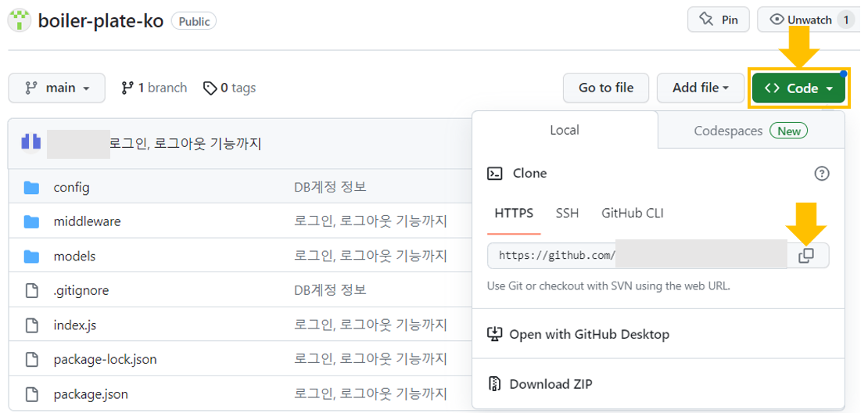Open the package-lock.json file
868x413 pixels.
pos(106,359)
